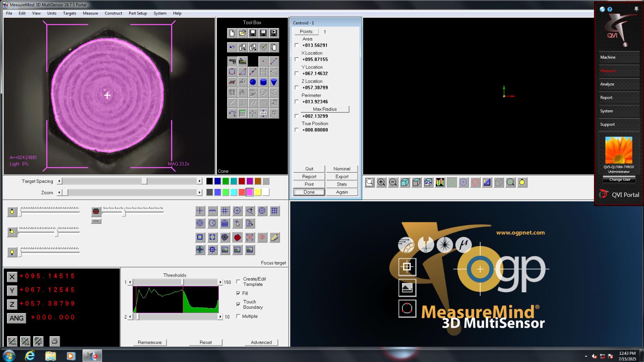This screenshot has width=644, height=362.
Task: Open the Measure menu
Action: (x=90, y=13)
